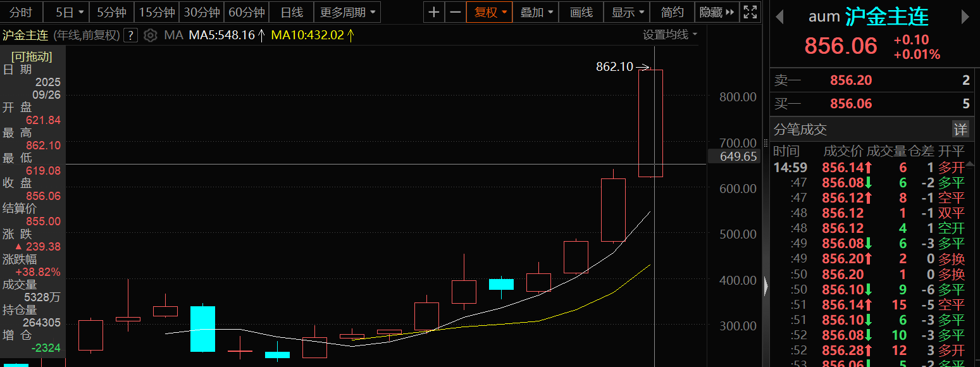Screen dimensions: 980x367
Task: Toggle 画线 drawing tools mode
Action: (581, 12)
